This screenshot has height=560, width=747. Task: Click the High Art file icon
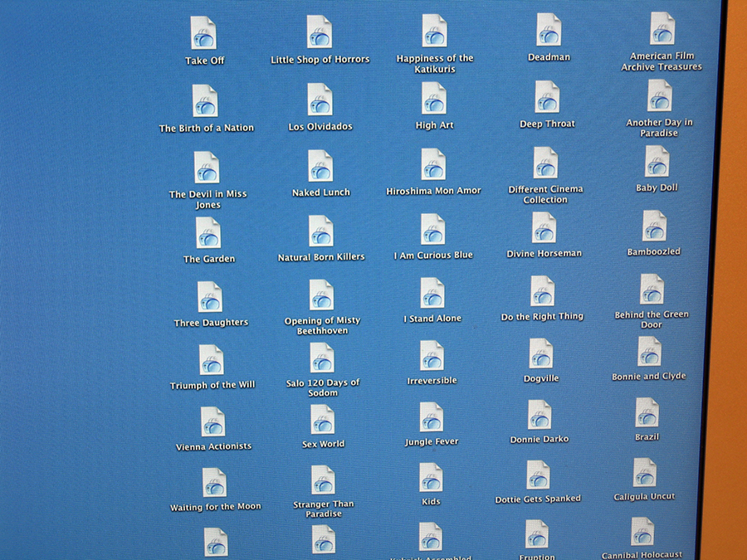click(434, 99)
